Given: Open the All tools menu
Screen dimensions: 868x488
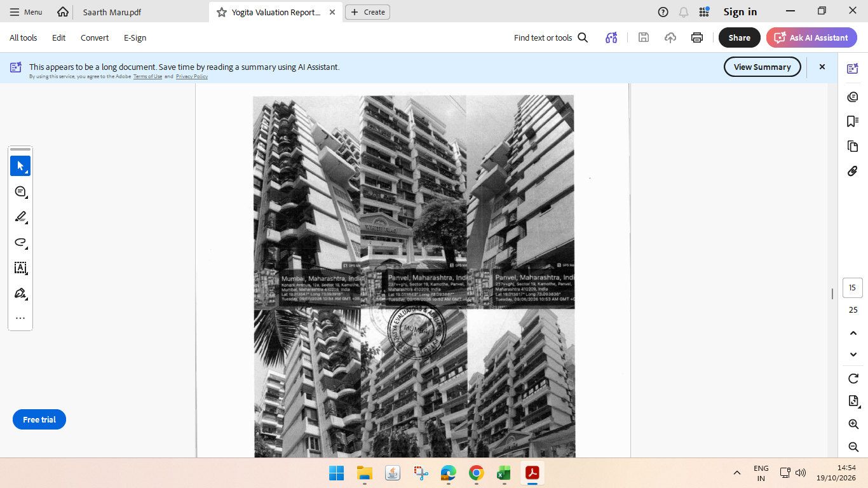Looking at the screenshot, I should 24,37.
